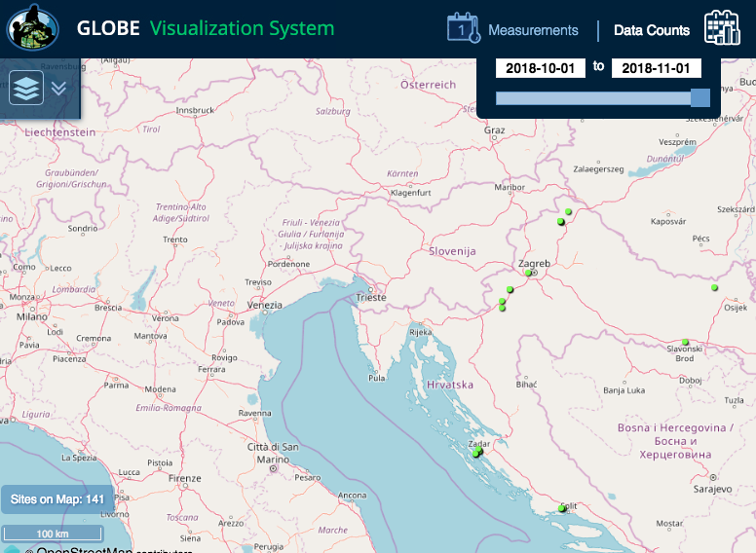
Task: Click the Sites on Map: 141 badge
Action: pos(57,499)
